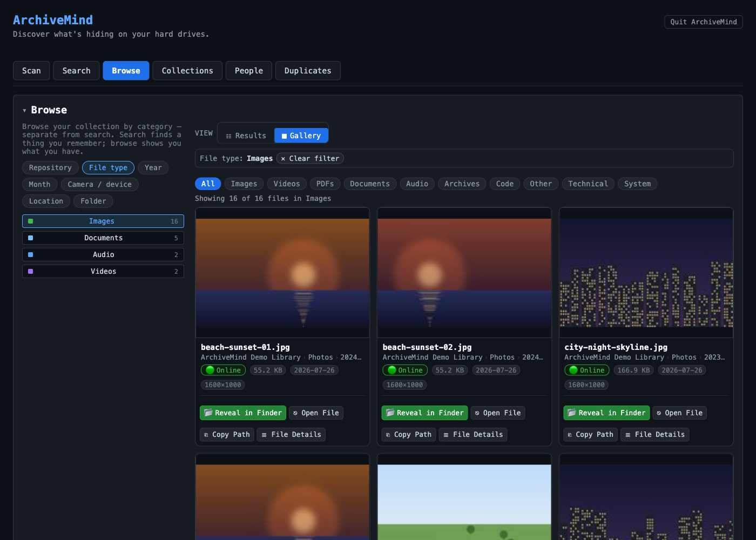
Task: Filter gallery by Images chip
Action: (x=244, y=184)
